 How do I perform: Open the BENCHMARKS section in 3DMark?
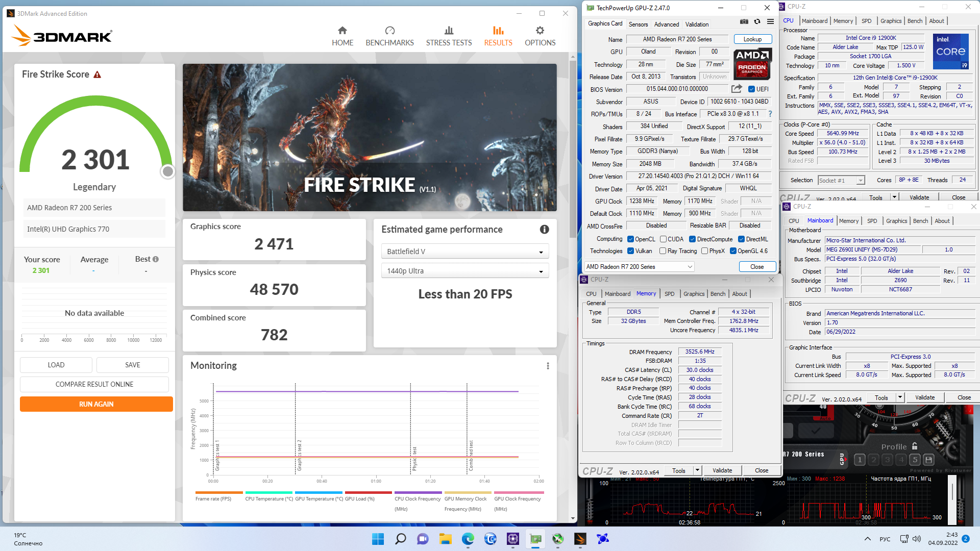click(389, 36)
